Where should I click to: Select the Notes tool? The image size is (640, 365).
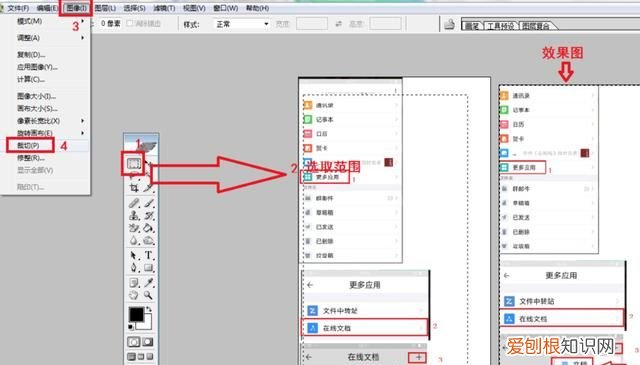coord(134,283)
